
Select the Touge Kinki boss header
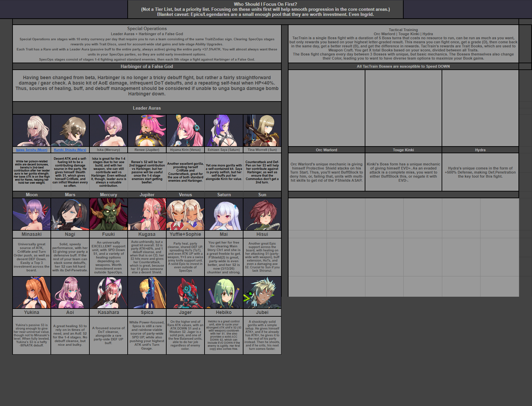pyautogui.click(x=403, y=150)
